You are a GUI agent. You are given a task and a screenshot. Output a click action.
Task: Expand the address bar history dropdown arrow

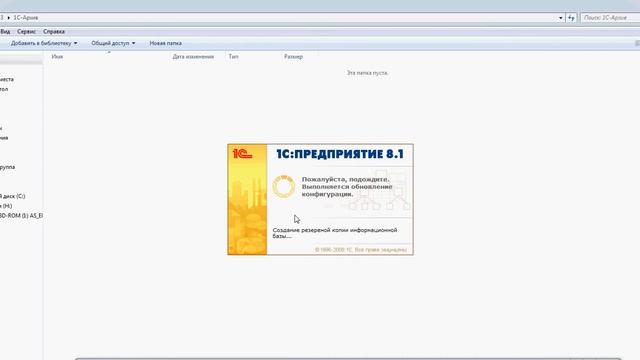pos(560,18)
